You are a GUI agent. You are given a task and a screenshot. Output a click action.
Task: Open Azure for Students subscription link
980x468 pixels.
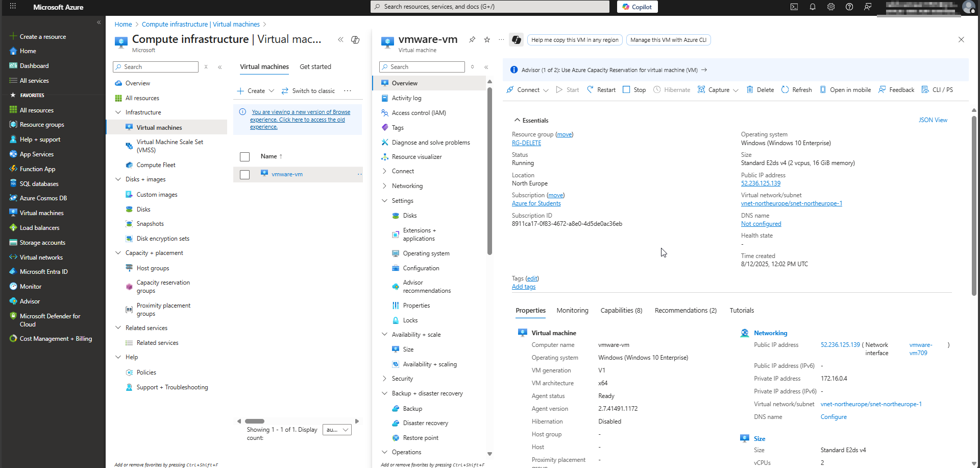pos(536,203)
